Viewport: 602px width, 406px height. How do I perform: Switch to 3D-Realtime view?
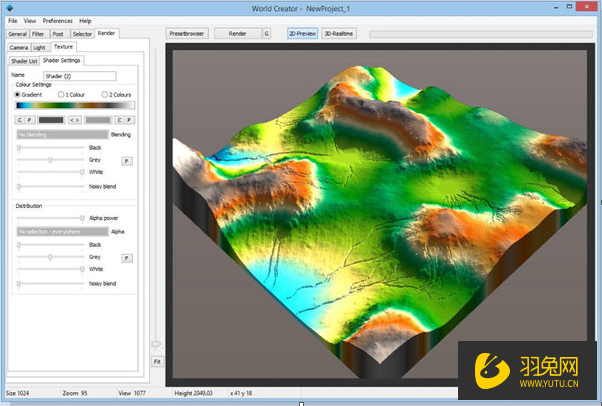(341, 33)
